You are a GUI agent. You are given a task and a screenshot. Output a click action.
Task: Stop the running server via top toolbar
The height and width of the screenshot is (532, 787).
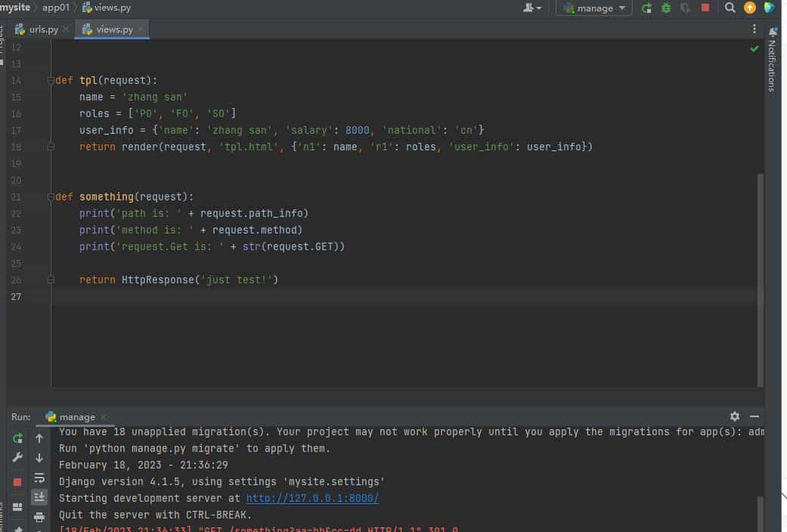pos(705,8)
